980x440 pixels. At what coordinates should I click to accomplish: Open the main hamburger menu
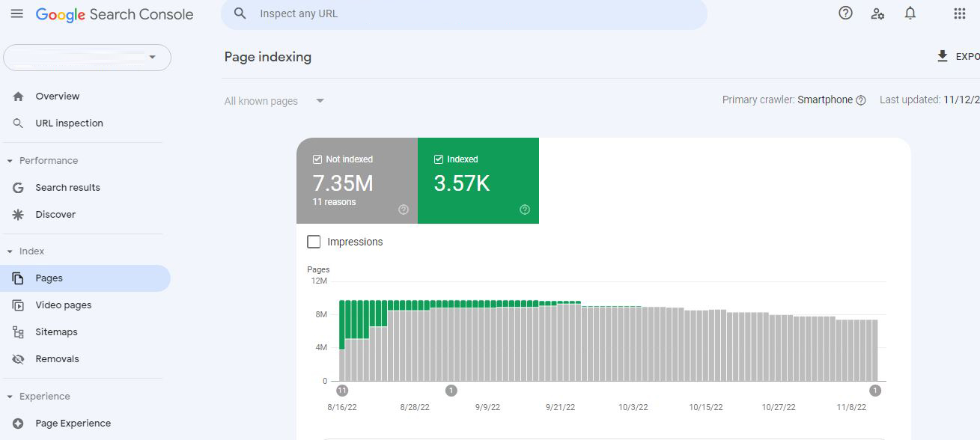pos(17,13)
